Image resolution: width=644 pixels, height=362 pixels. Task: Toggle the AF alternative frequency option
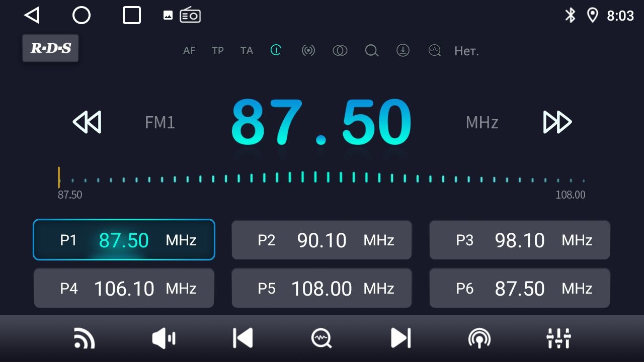[x=189, y=51]
